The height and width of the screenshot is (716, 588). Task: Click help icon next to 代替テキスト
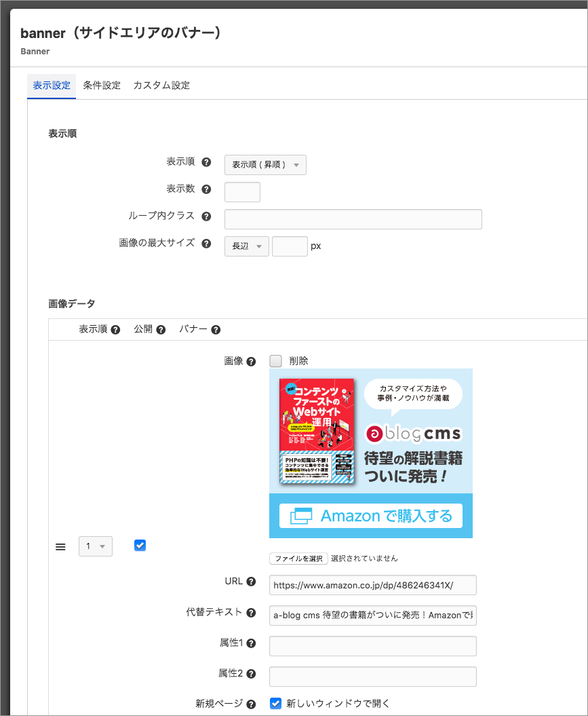coord(251,613)
